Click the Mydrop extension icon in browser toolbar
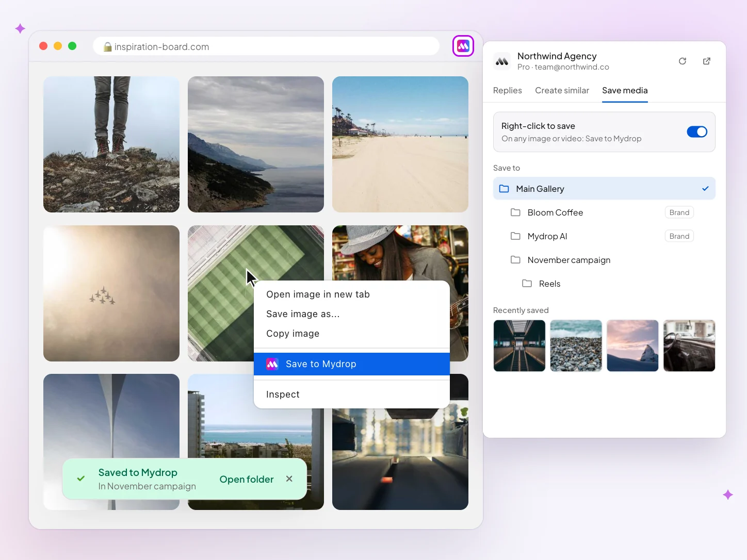The image size is (747, 560). (x=463, y=46)
